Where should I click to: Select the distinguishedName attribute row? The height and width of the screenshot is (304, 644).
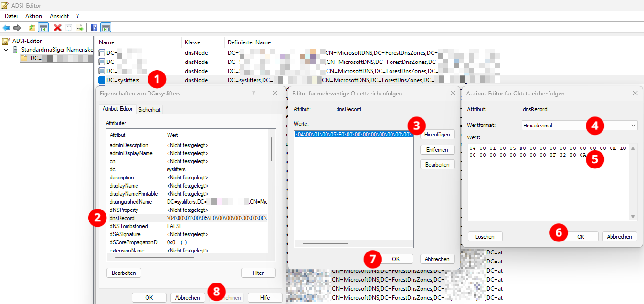[188, 202]
